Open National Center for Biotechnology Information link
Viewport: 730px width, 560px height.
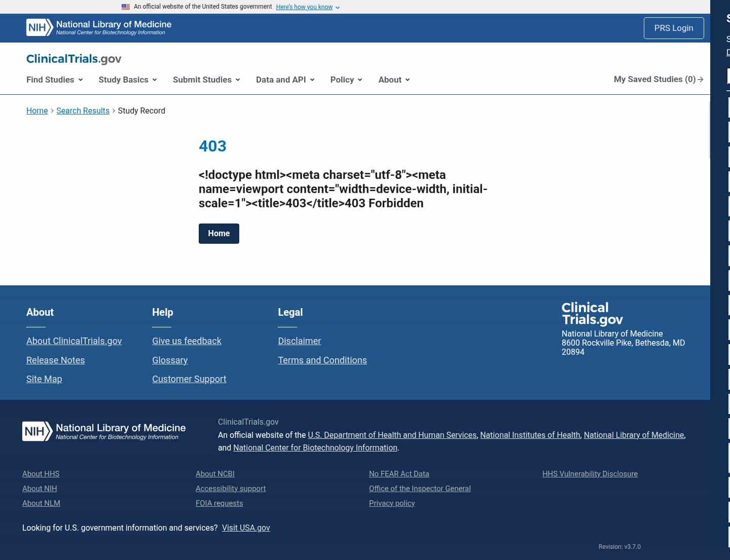pyautogui.click(x=315, y=447)
